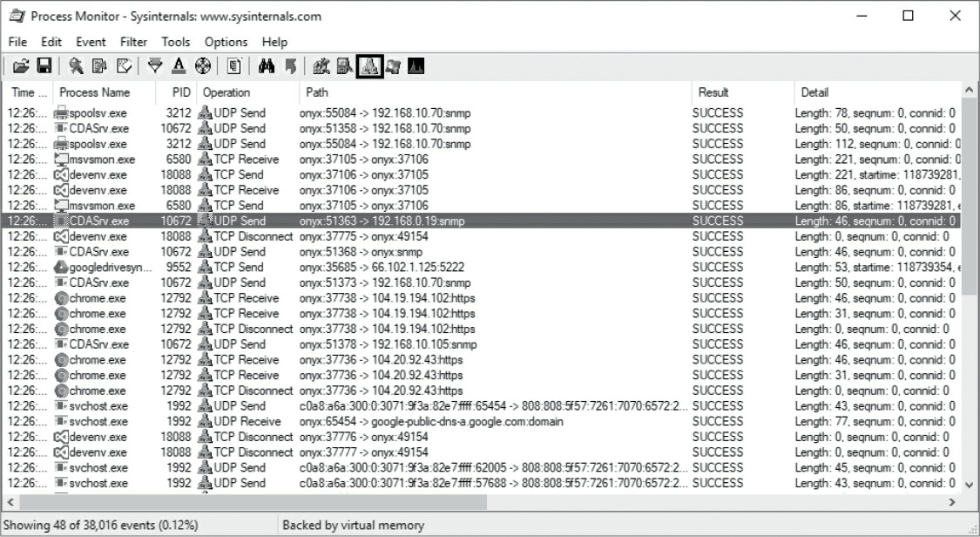Open Find with the binoculars icon
This screenshot has width=980, height=537.
[267, 66]
